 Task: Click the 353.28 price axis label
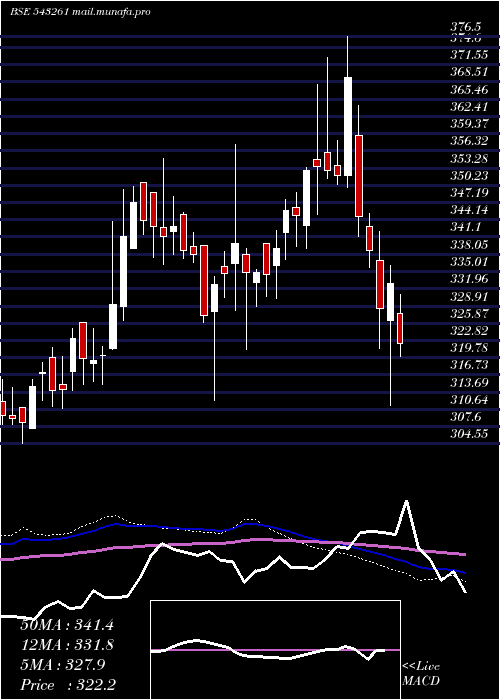469,158
